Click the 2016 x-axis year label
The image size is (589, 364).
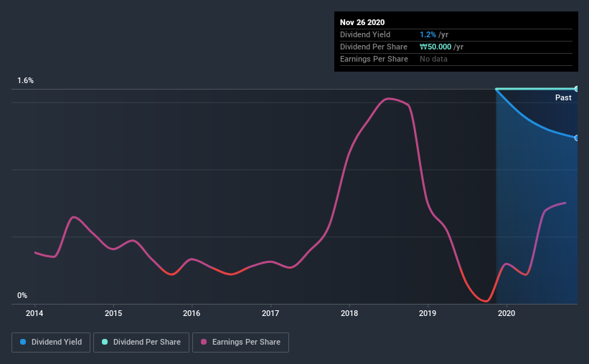point(192,313)
